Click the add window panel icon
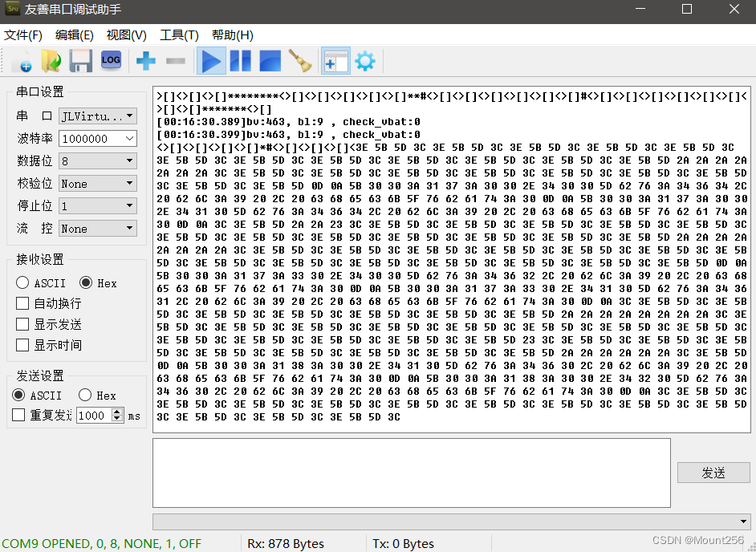This screenshot has width=756, height=552. click(335, 61)
